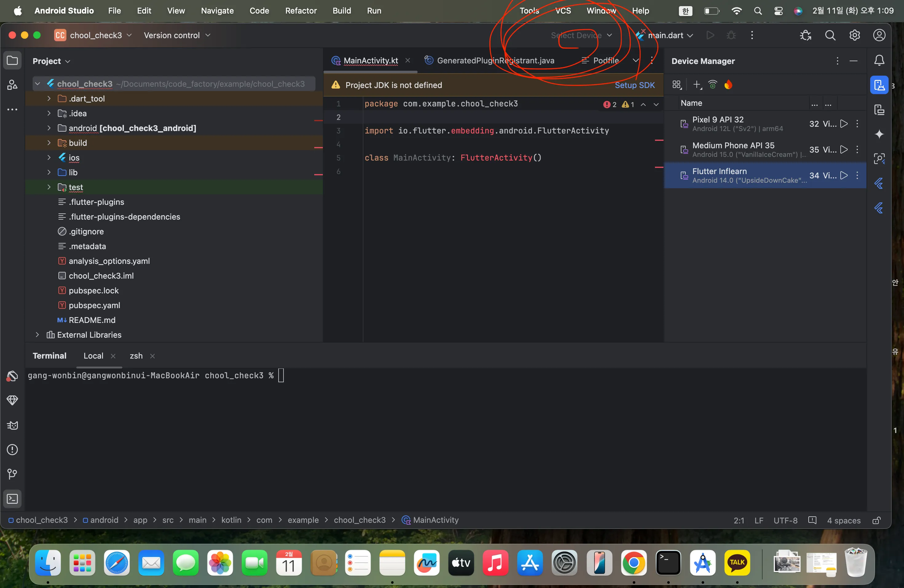Go to the previous highlighted error arrow
The image size is (904, 588).
click(x=643, y=105)
